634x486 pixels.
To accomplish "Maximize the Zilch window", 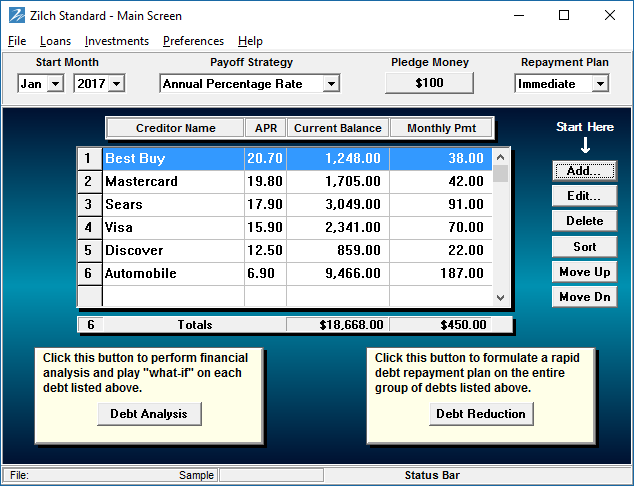I will [564, 16].
